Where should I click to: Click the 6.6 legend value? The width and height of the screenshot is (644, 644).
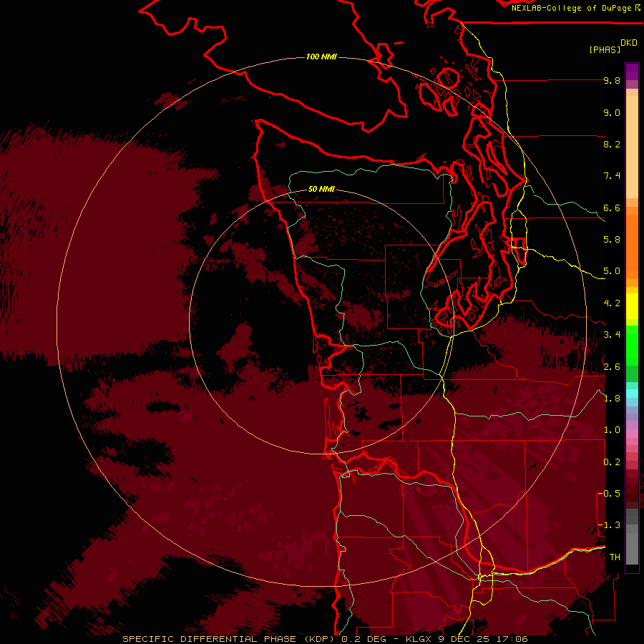pyautogui.click(x=612, y=208)
